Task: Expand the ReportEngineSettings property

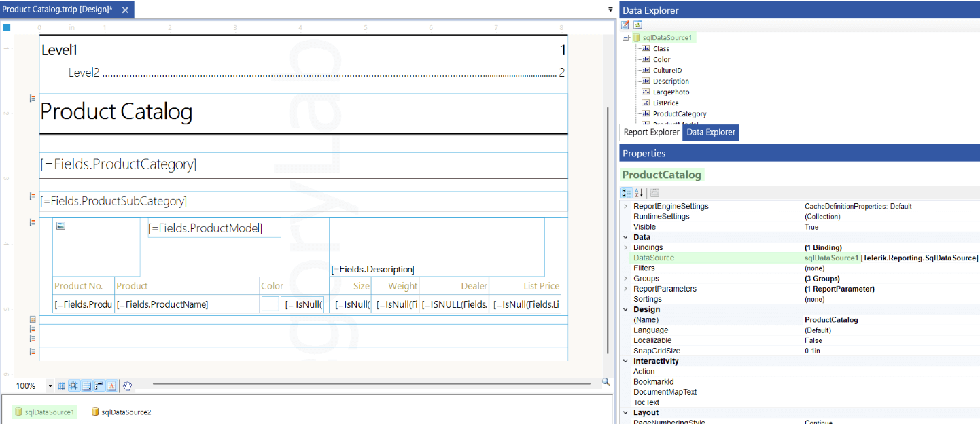Action: pos(627,206)
